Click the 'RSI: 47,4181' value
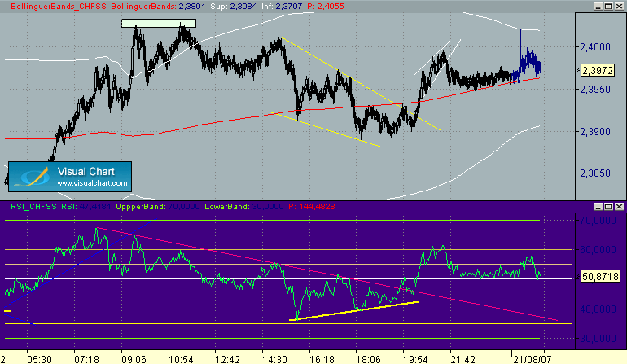This screenshot has height=364, width=627. coord(86,207)
